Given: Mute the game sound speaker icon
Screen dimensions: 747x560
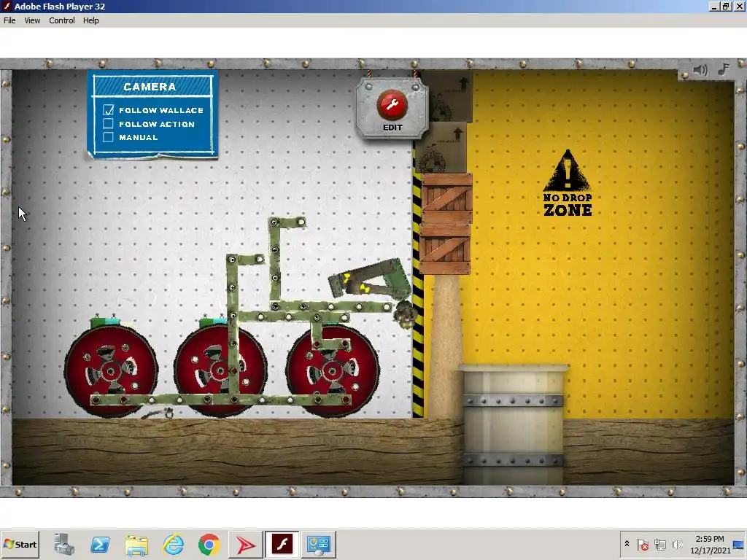Looking at the screenshot, I should [x=700, y=70].
